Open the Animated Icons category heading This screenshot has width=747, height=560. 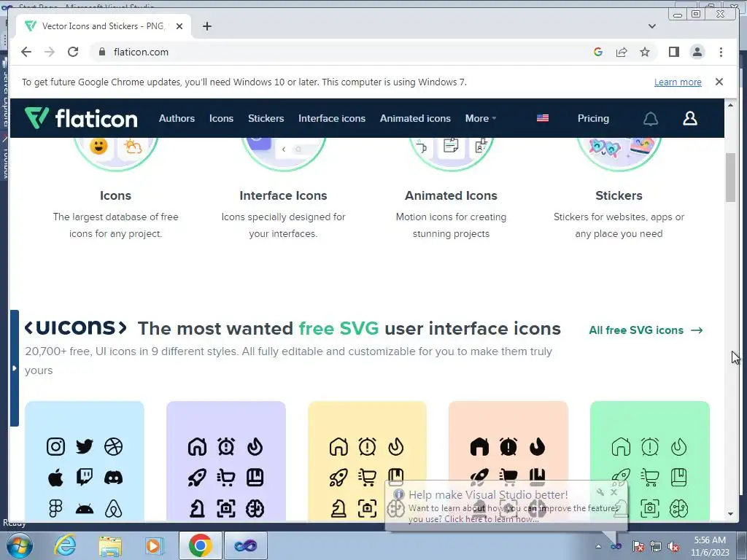click(x=451, y=195)
